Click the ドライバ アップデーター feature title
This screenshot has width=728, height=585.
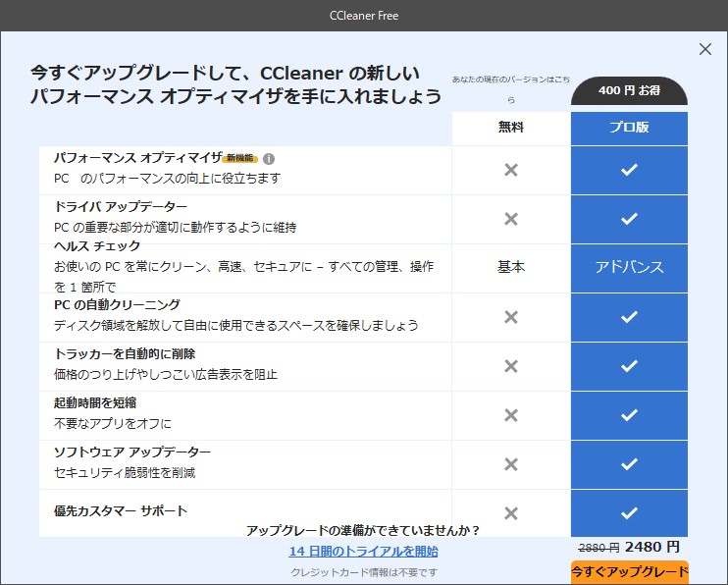coord(121,206)
